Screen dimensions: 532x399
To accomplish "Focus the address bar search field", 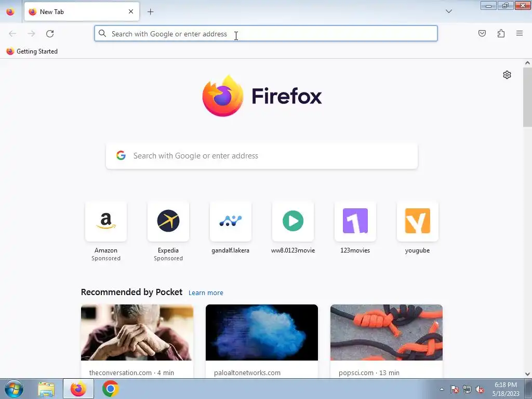I will pos(265,34).
